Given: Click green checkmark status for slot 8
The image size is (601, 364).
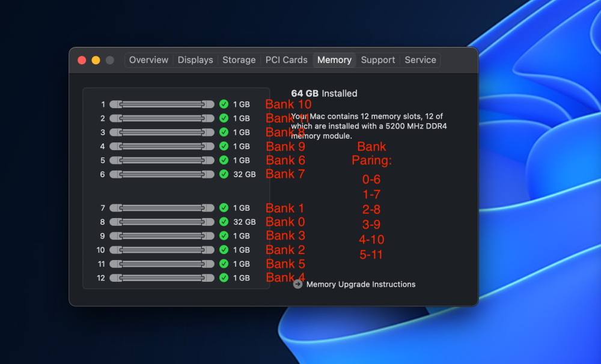Looking at the screenshot, I should [224, 222].
